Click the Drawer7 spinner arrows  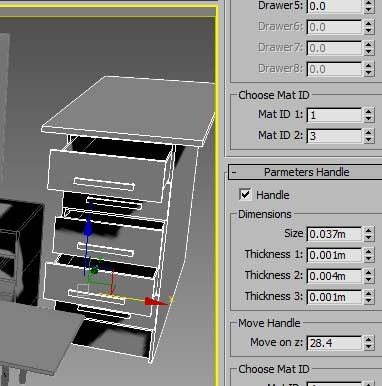click(x=369, y=48)
